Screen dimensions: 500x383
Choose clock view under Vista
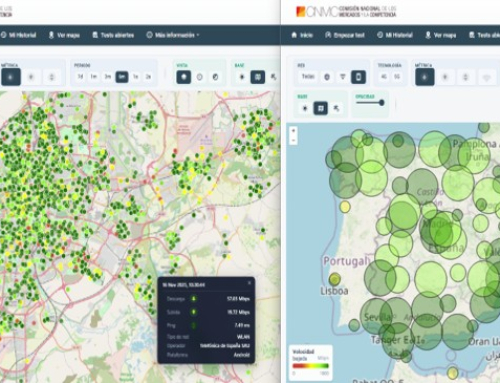[200, 77]
